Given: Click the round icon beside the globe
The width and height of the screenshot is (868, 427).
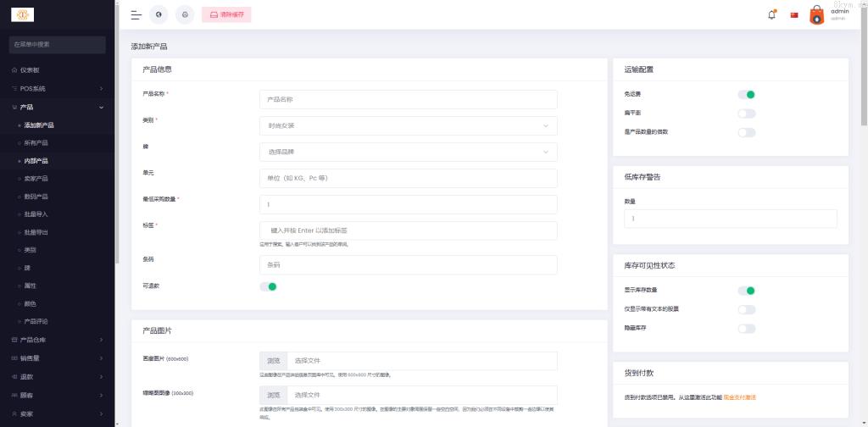Looking at the screenshot, I should point(185,14).
